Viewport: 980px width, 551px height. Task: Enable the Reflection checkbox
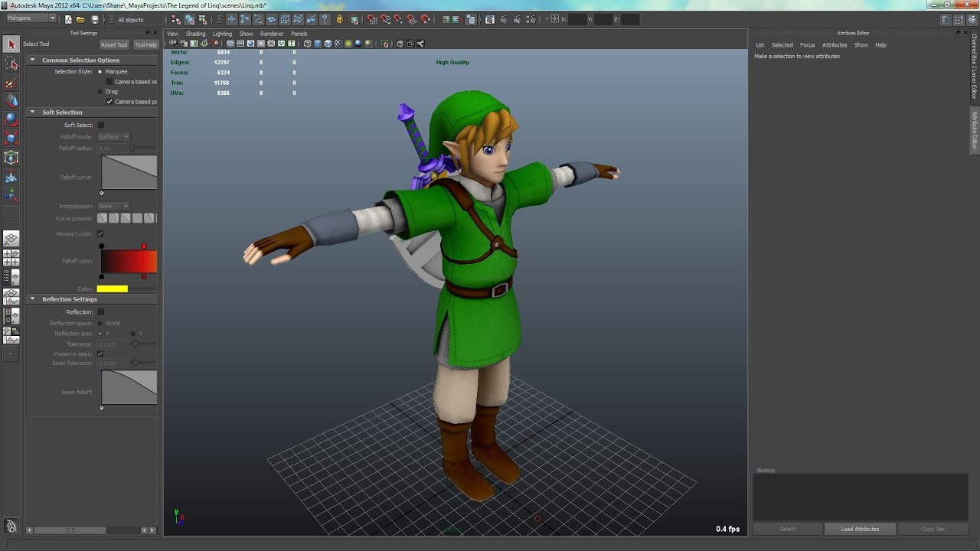pos(100,312)
